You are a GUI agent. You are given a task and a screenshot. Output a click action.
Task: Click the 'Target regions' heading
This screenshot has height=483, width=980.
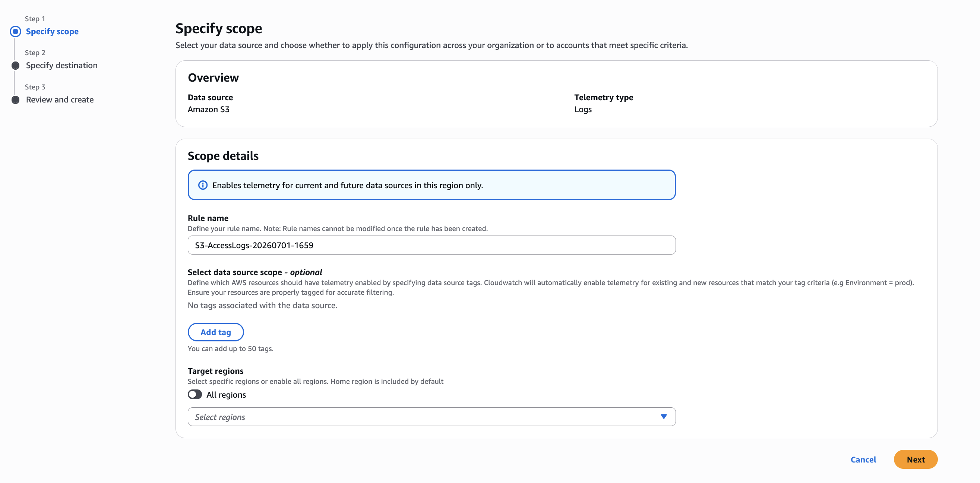tap(216, 371)
